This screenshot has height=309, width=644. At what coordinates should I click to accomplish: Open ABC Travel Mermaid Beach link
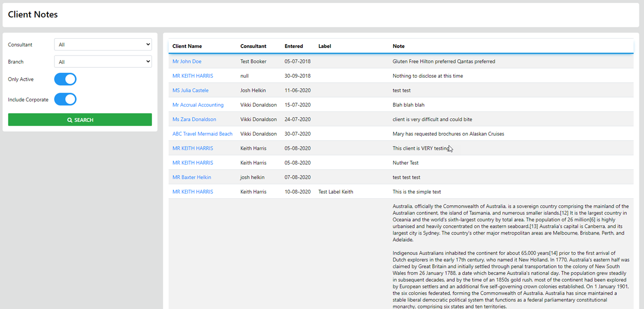[202, 134]
